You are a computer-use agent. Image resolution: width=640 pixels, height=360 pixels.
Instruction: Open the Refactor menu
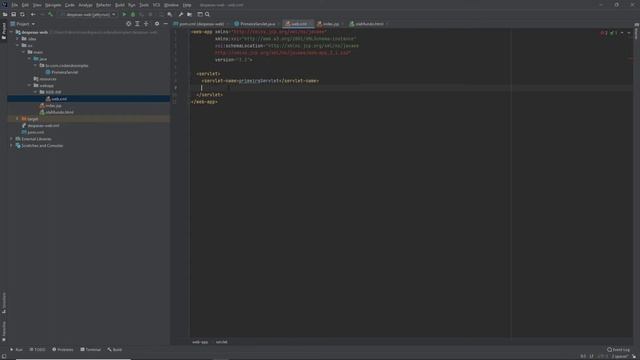coord(103,5)
